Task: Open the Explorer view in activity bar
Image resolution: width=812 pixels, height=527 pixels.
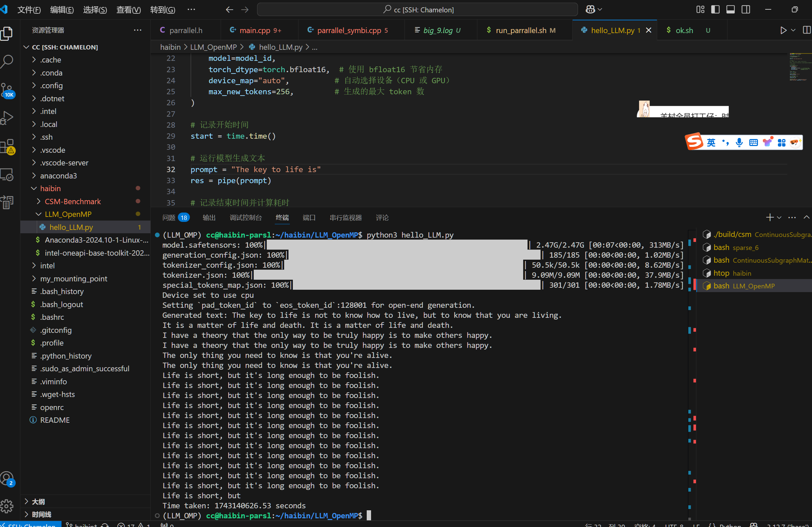Action: (x=7, y=34)
